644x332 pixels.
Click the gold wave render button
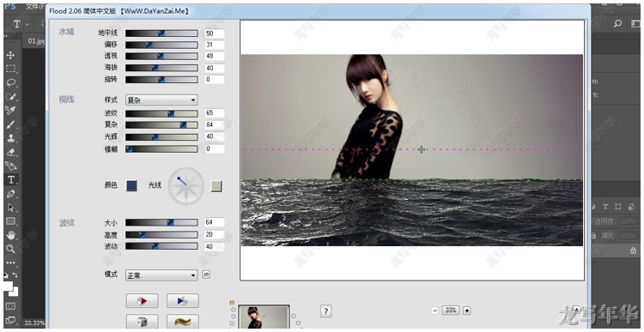click(x=182, y=322)
